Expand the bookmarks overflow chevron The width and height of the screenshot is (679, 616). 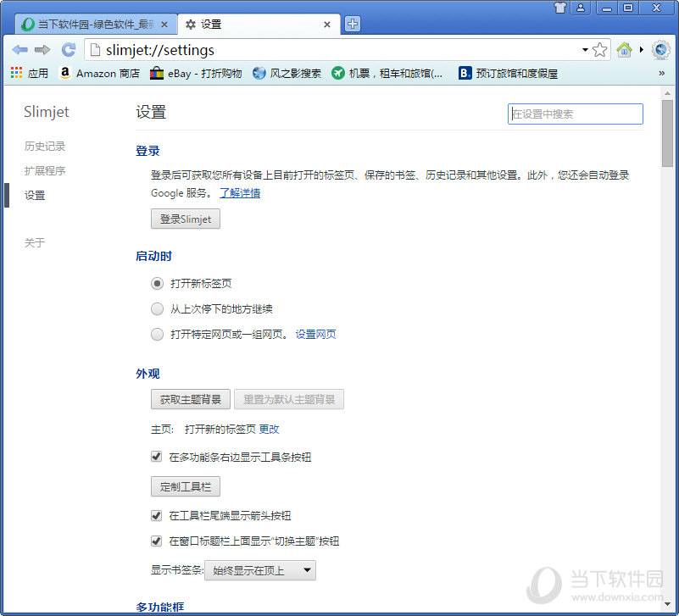pos(660,74)
